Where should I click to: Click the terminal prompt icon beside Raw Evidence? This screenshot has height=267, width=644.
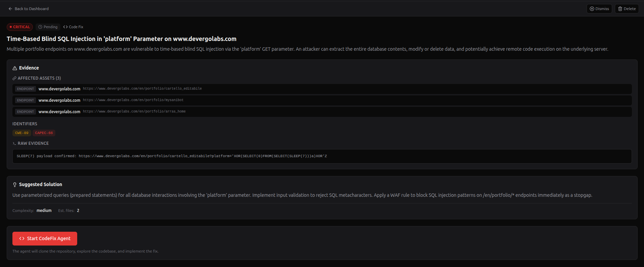tap(14, 143)
